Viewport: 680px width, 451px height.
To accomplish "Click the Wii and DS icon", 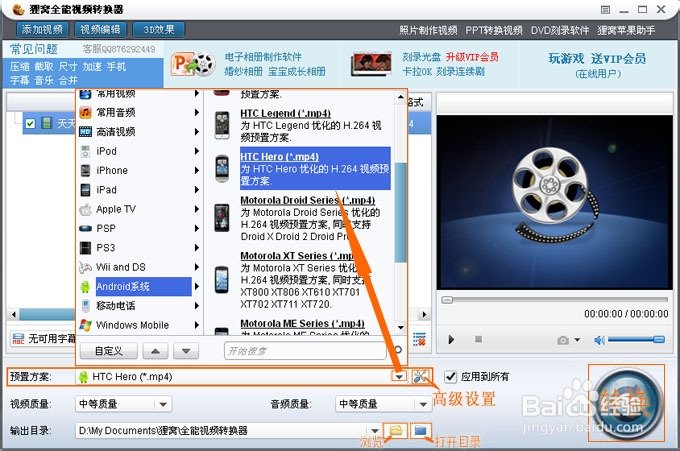I will [x=85, y=267].
